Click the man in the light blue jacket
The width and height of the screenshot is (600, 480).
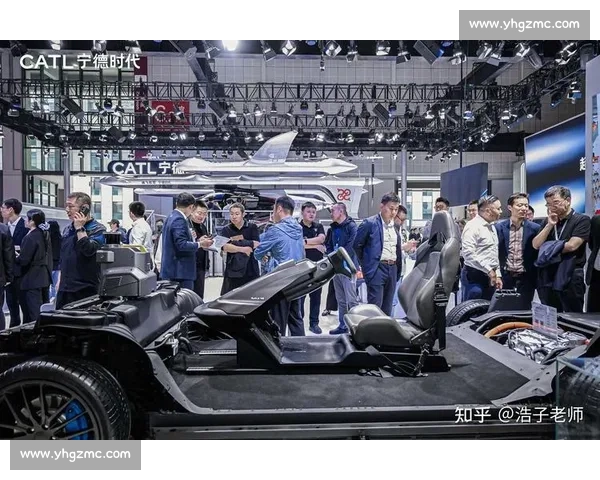[282, 243]
